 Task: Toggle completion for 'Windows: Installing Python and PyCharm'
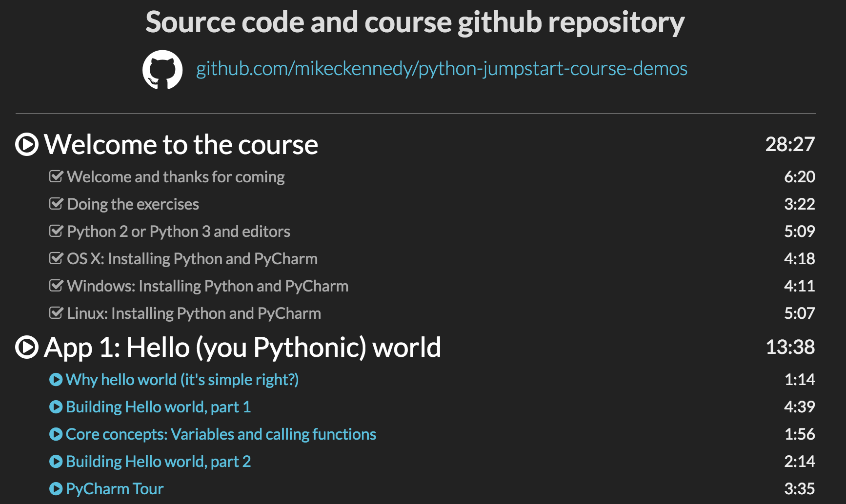(56, 285)
